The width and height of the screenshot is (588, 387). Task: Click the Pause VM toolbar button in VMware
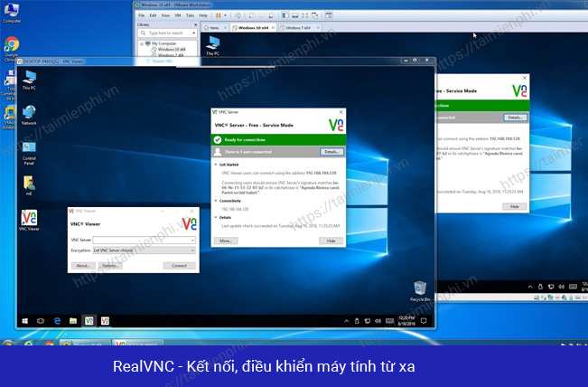[x=219, y=15]
